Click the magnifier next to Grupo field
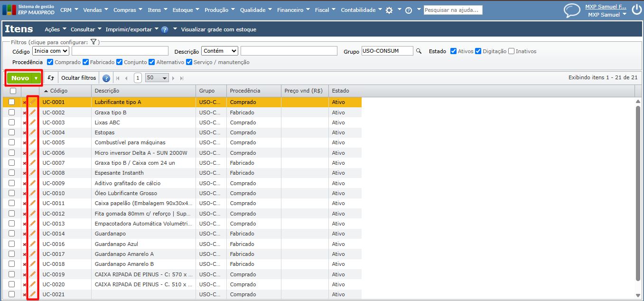Screen dimensions: 644x301 (419, 51)
